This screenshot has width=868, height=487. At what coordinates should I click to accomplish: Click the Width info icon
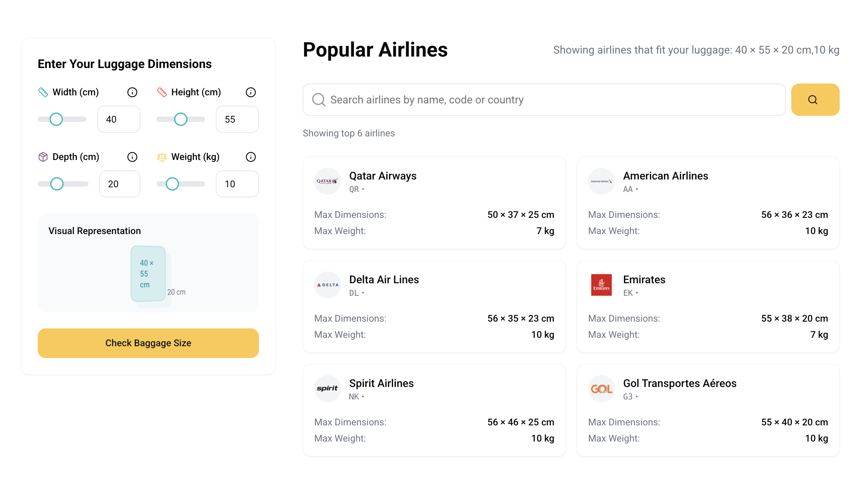[132, 92]
